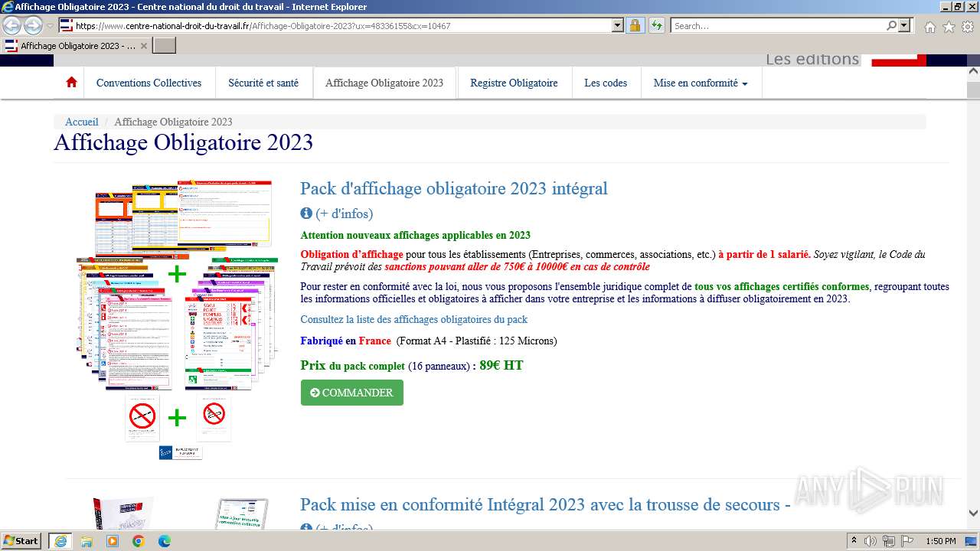Open the address bar autocomplete dropdown
The image size is (980, 551).
tap(618, 25)
